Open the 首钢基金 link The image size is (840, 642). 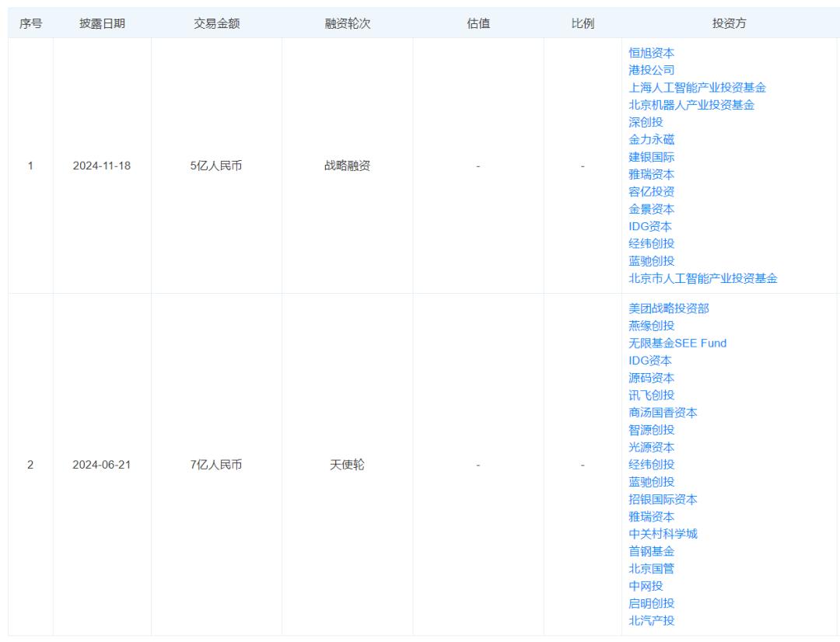pyautogui.click(x=651, y=552)
